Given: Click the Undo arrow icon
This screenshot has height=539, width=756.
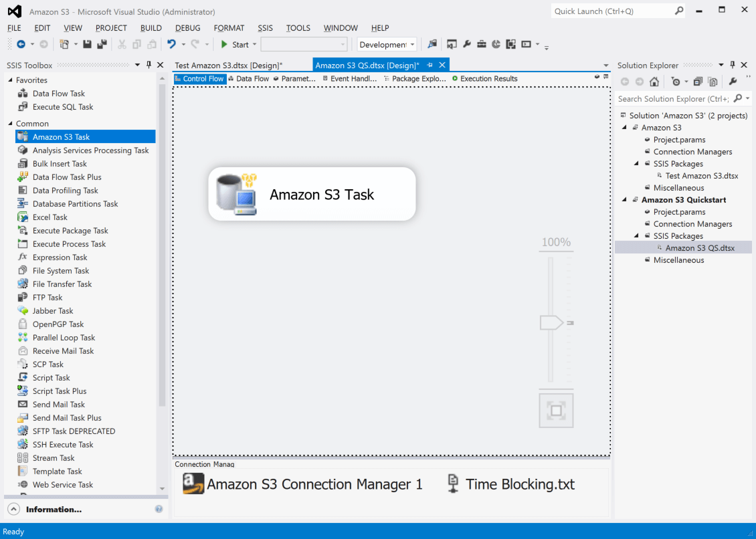Looking at the screenshot, I should [x=172, y=44].
